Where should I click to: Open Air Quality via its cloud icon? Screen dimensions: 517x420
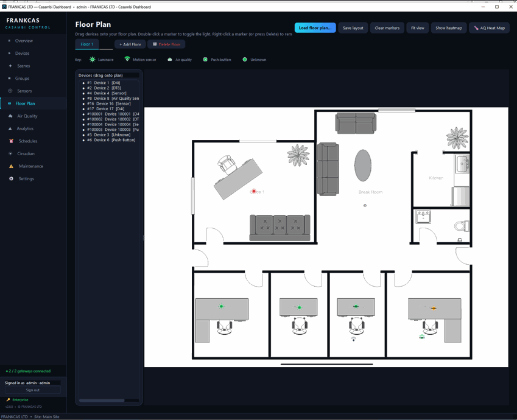[10, 116]
